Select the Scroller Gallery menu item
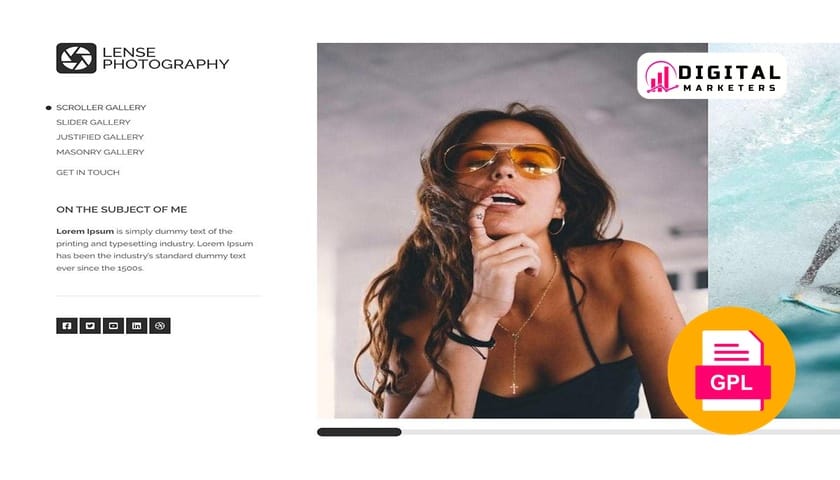 click(101, 108)
